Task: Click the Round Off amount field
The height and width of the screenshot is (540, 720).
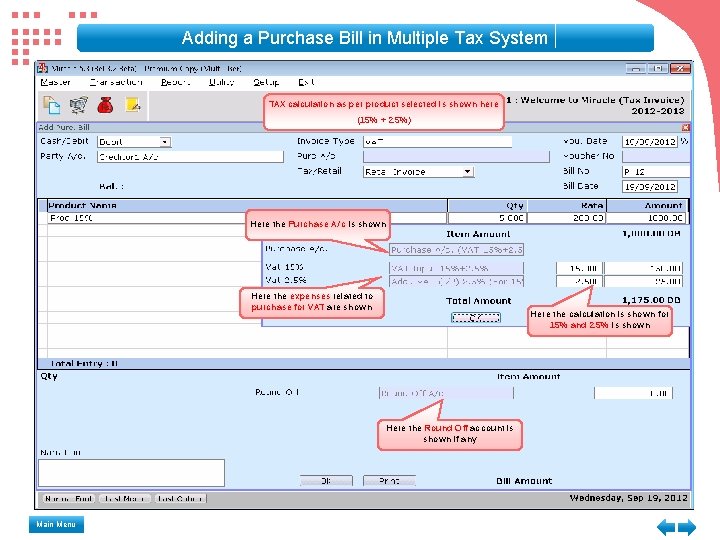Action: (633, 393)
